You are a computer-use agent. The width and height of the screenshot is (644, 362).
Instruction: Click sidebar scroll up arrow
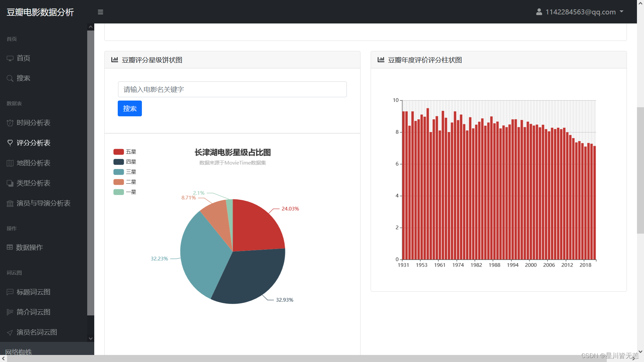click(x=91, y=27)
